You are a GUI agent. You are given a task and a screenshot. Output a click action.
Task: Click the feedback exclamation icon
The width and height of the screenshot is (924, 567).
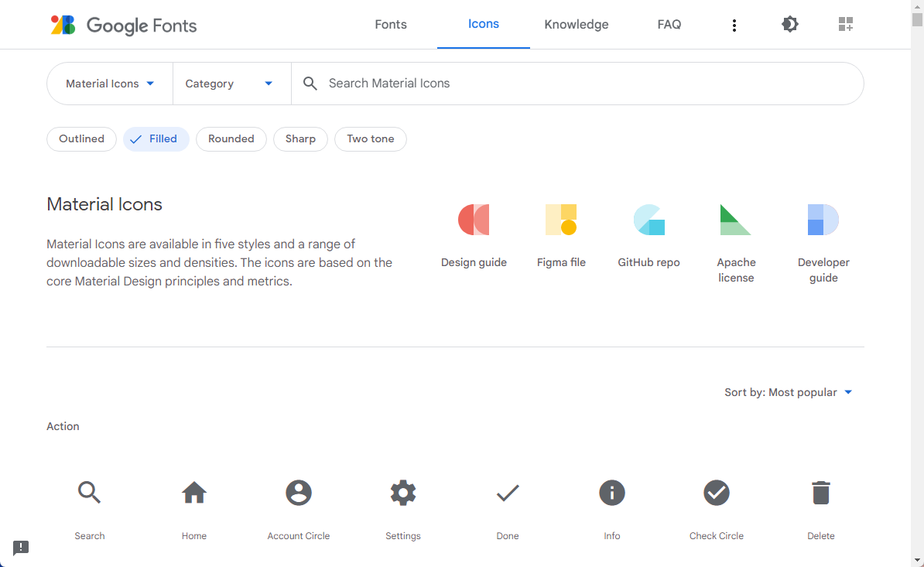pyautogui.click(x=21, y=548)
